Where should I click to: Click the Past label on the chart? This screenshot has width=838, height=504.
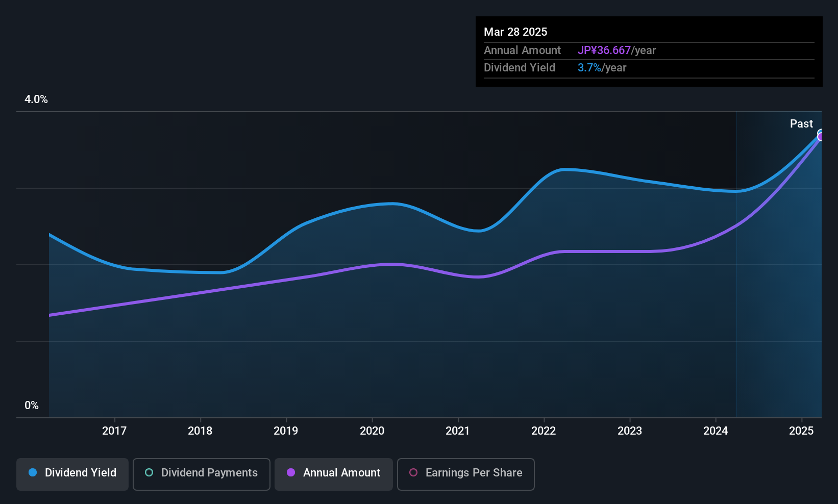click(x=801, y=123)
